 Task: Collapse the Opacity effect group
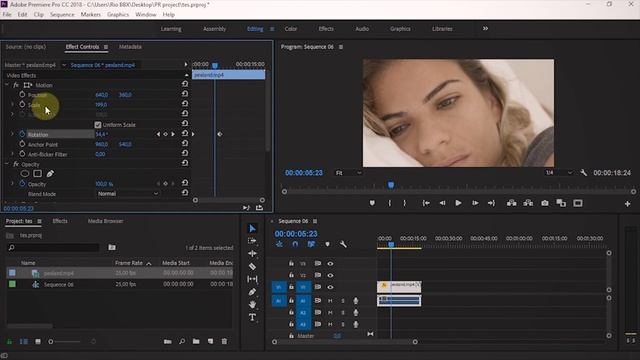[x=7, y=164]
